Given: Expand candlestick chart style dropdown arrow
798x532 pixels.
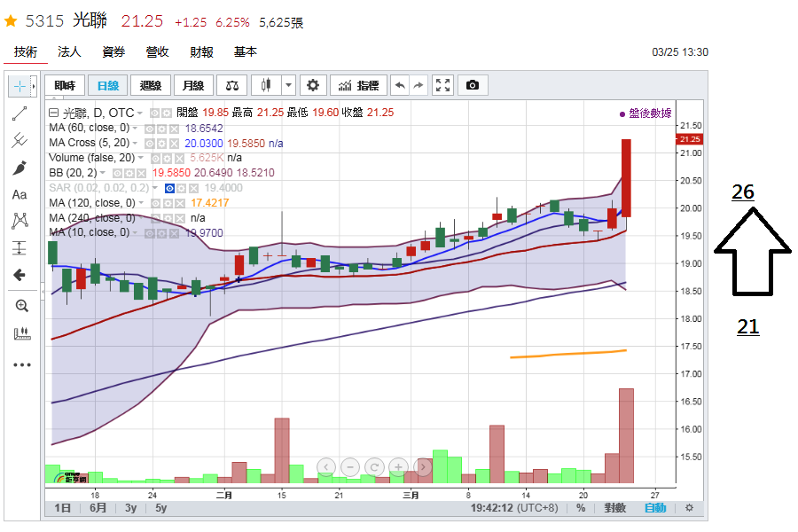Looking at the screenshot, I should [288, 85].
